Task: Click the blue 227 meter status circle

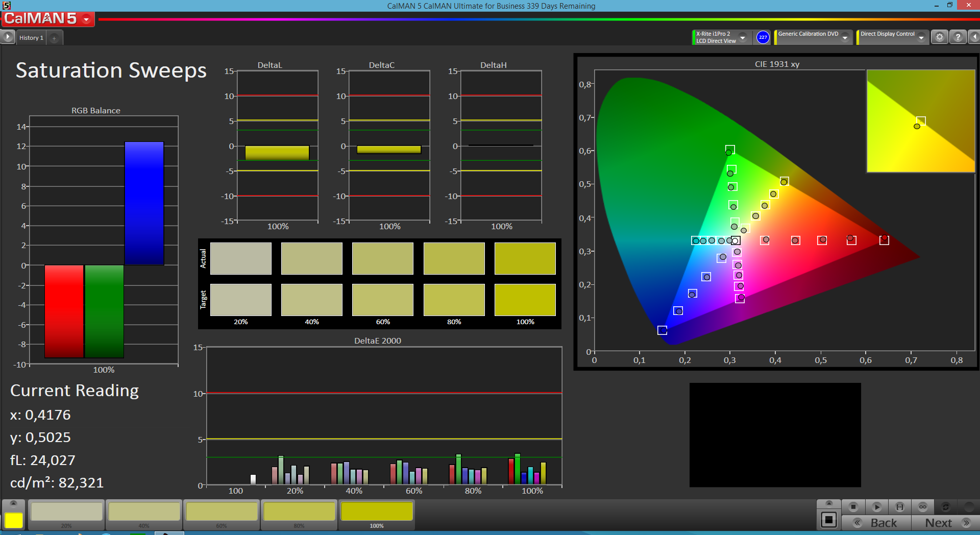Action: 763,37
